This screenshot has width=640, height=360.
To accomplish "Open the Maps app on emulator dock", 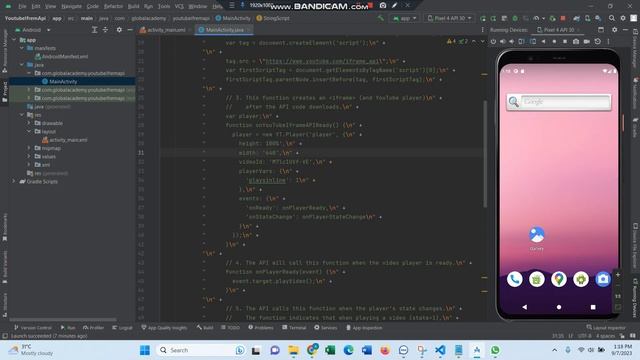I will (x=559, y=279).
